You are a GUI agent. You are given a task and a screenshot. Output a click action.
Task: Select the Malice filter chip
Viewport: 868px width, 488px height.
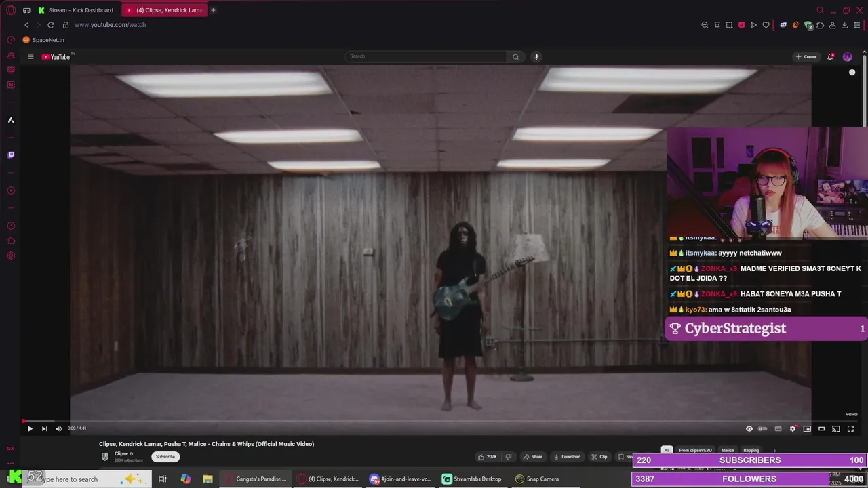tap(728, 450)
